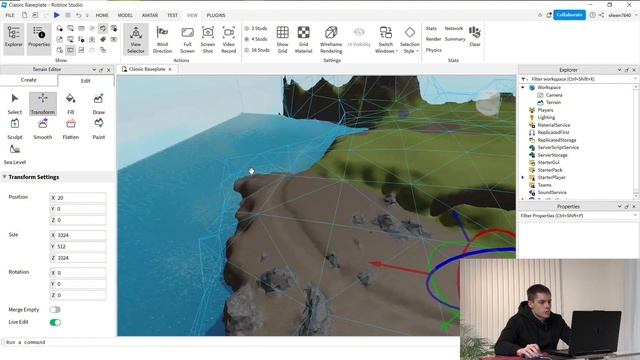This screenshot has height=360, width=640.
Task: Choose the Sea Level tool
Action: (15, 154)
